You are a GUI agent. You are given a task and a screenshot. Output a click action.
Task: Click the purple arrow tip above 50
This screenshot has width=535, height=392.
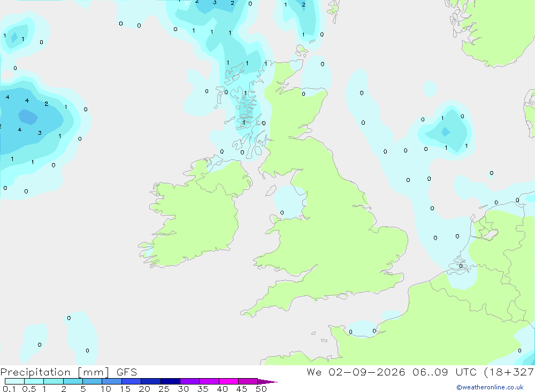coord(267,381)
